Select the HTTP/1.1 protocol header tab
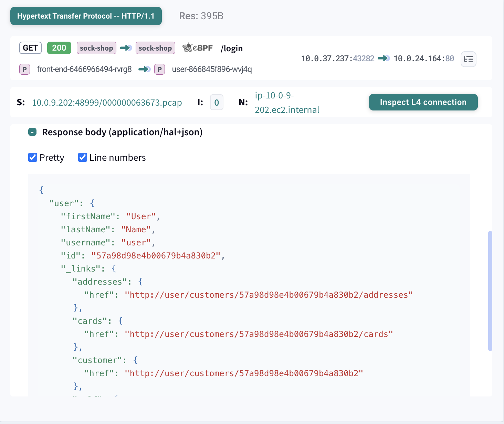 coord(86,16)
